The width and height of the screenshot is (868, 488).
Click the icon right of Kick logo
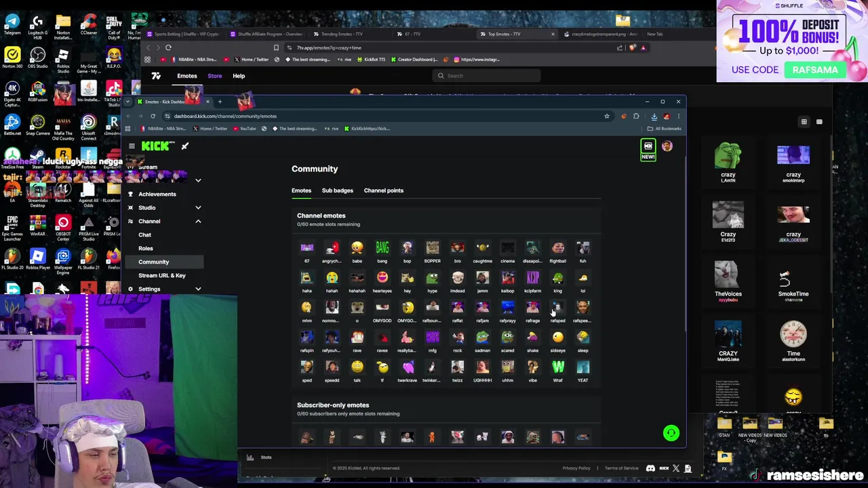pos(184,146)
